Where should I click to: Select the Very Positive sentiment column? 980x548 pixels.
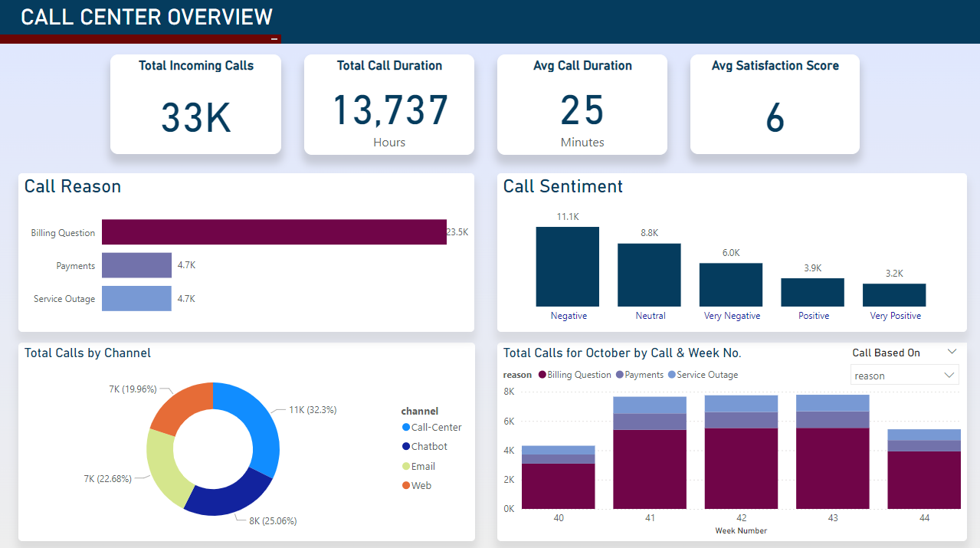coord(894,295)
